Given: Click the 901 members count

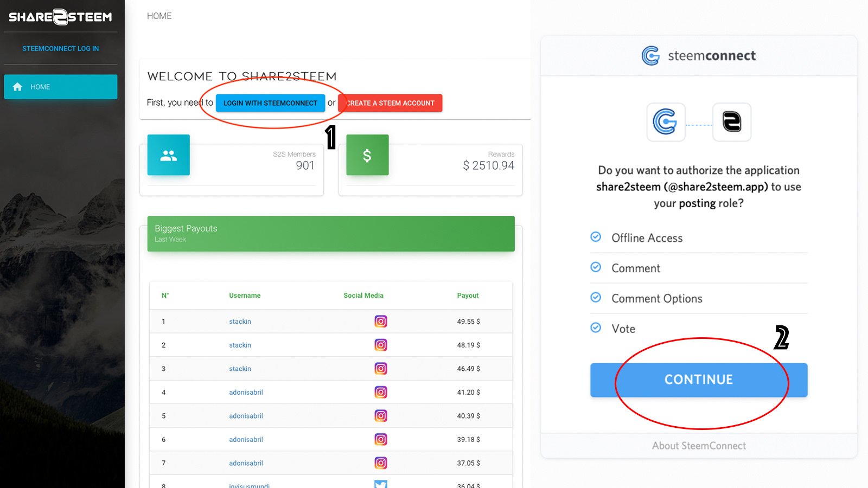Looking at the screenshot, I should click(x=305, y=165).
